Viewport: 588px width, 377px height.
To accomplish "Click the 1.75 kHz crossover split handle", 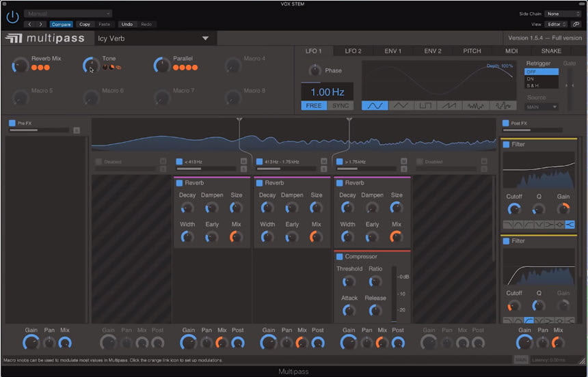I will tap(349, 120).
